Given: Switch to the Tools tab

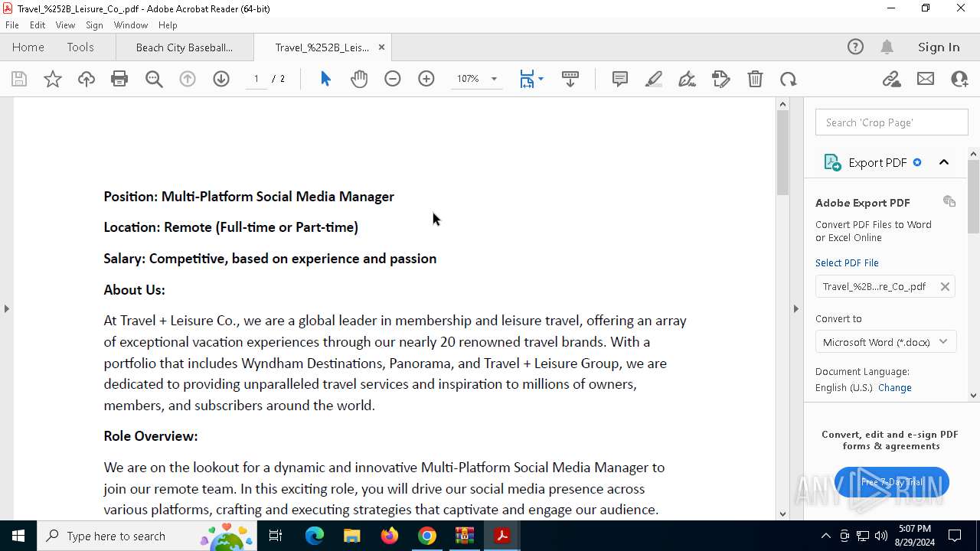Looking at the screenshot, I should point(80,47).
